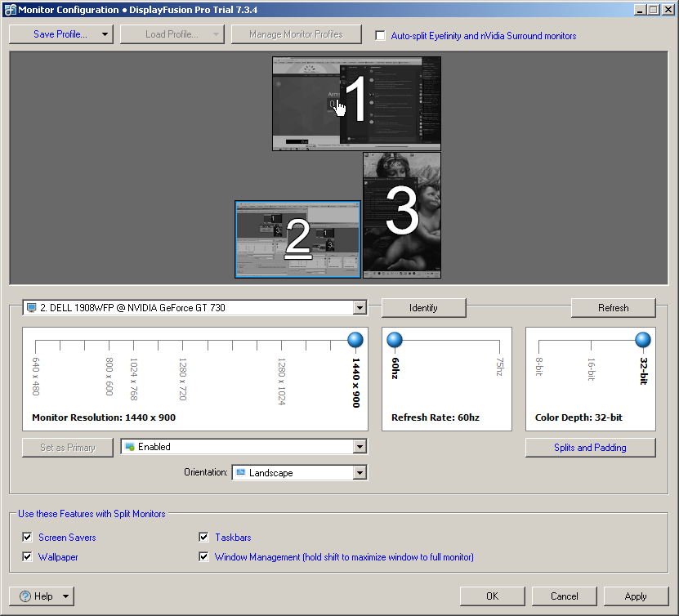Click the green Enabled status icon
This screenshot has height=616, width=679.
pyautogui.click(x=129, y=447)
